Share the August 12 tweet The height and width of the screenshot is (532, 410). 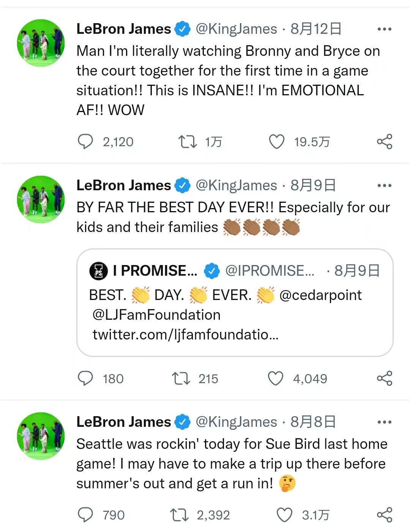click(x=384, y=142)
